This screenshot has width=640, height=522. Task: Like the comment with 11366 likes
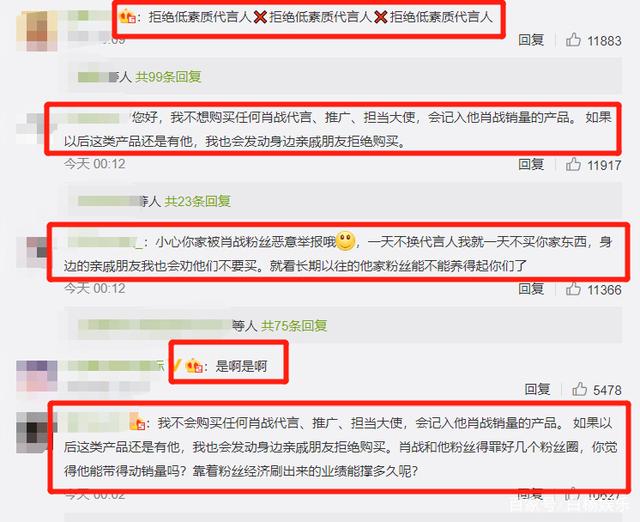573,289
